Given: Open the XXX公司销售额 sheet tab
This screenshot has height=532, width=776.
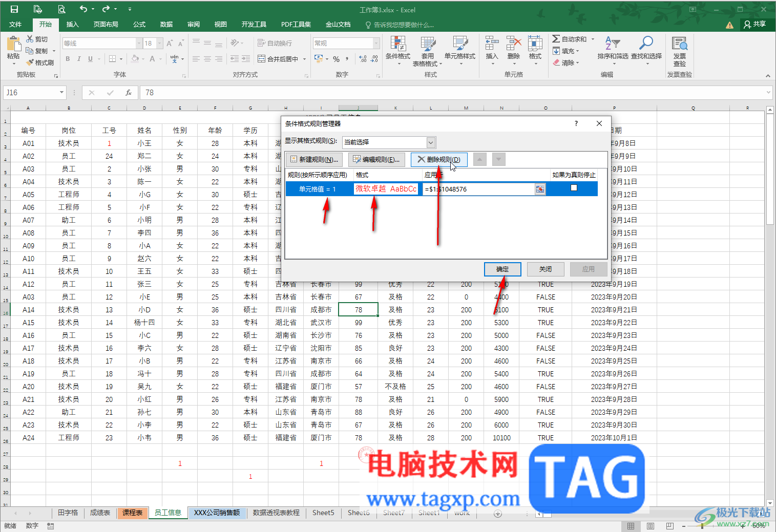Looking at the screenshot, I should click(217, 513).
